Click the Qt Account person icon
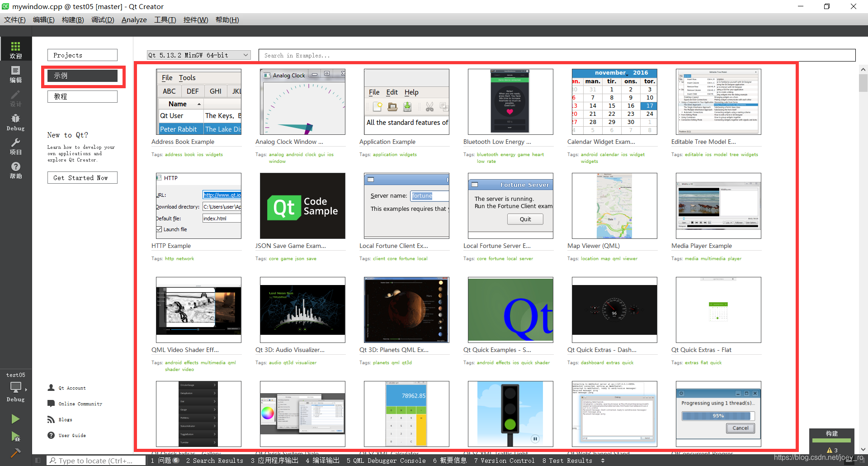 click(51, 388)
